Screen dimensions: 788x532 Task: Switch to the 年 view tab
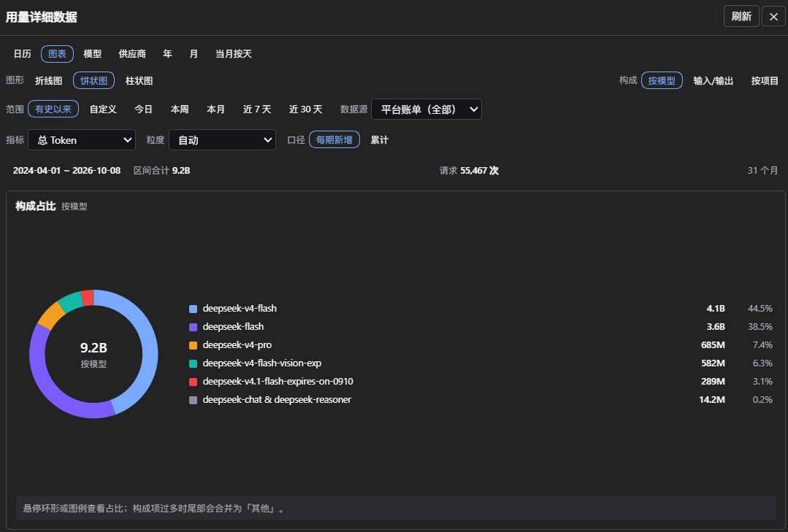coord(167,54)
